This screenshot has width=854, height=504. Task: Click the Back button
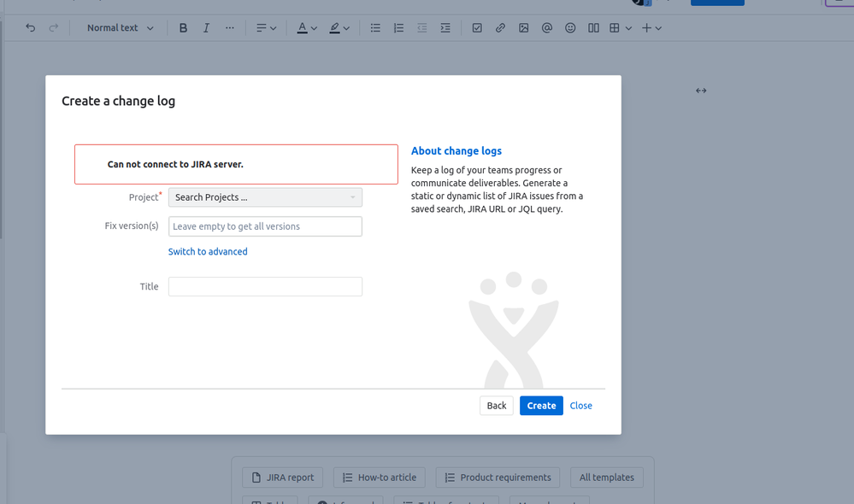pyautogui.click(x=496, y=406)
